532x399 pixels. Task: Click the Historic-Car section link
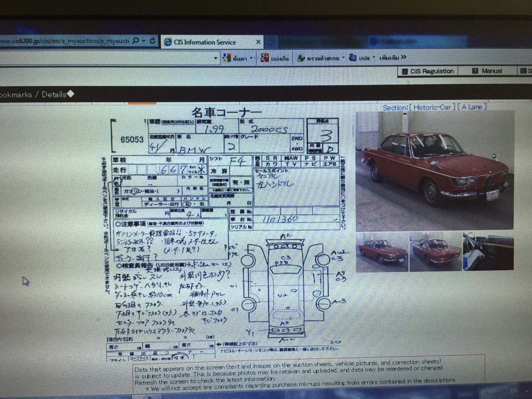pyautogui.click(x=432, y=107)
